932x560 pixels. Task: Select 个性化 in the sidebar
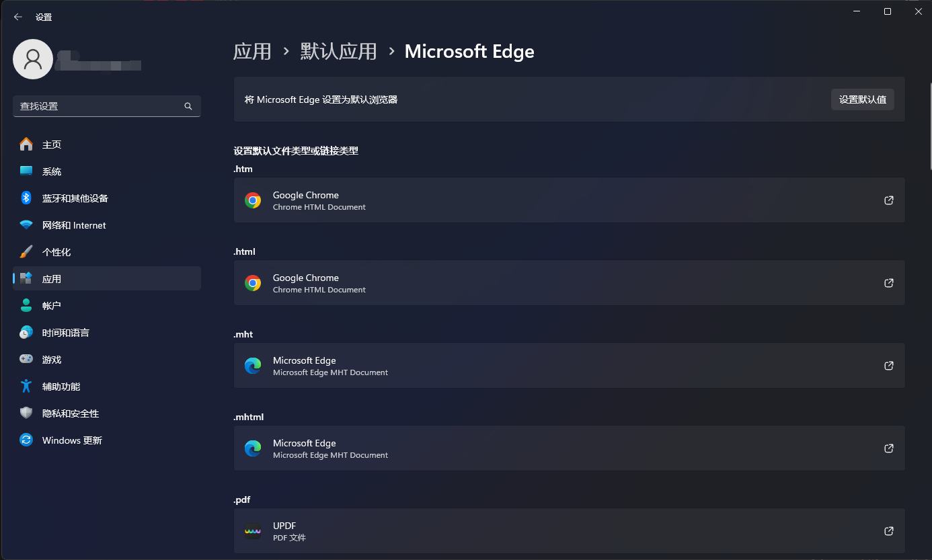56,252
